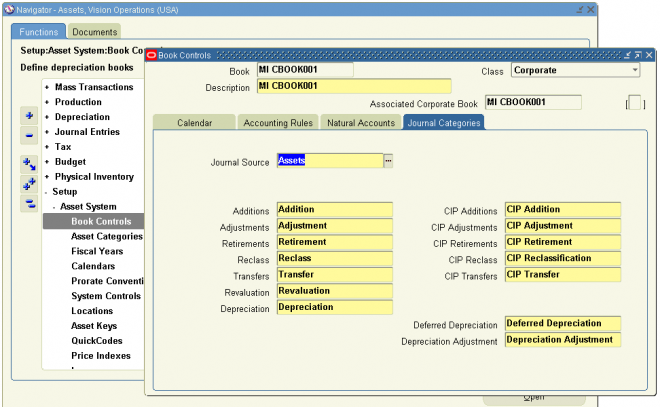
Task: Select Fiscal Years in the function tree
Action: pyautogui.click(x=97, y=251)
